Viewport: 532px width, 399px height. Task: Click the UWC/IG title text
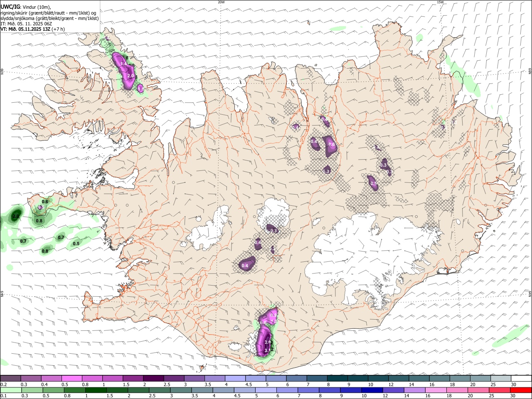(10, 7)
